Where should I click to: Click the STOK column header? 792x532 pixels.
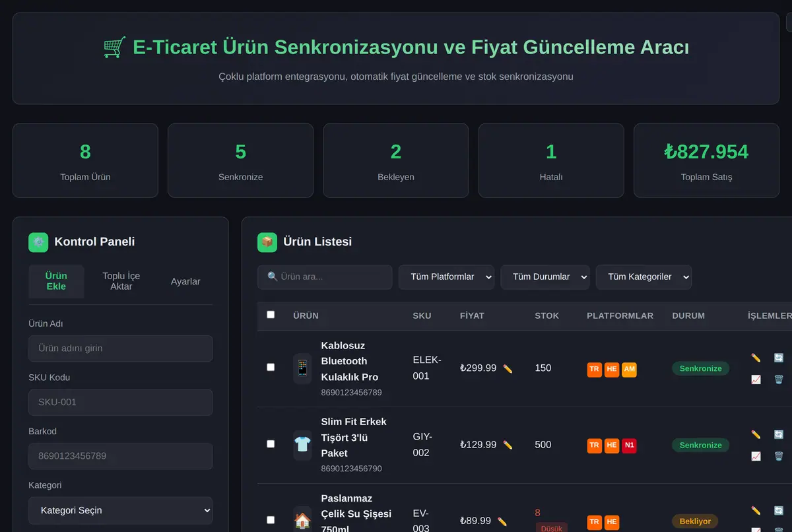click(547, 316)
